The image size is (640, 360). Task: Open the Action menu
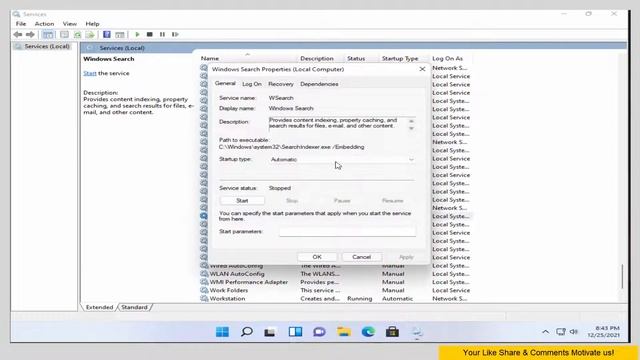[x=44, y=24]
